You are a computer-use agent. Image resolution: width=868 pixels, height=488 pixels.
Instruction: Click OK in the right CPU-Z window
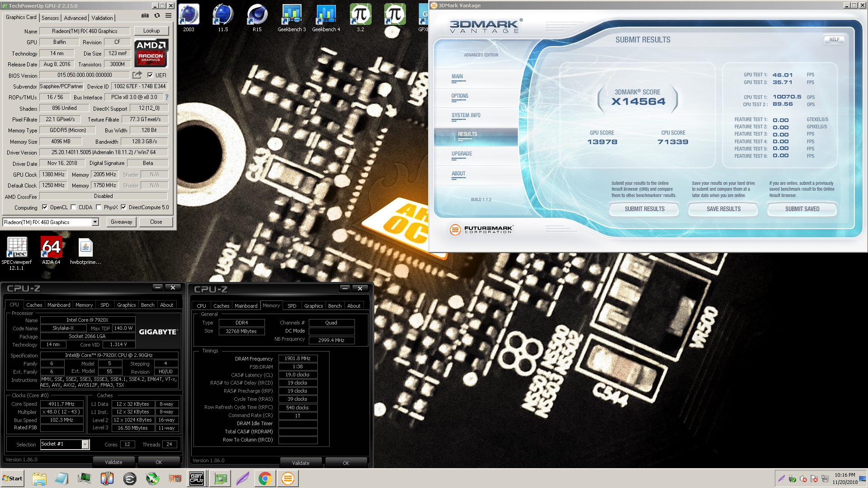pyautogui.click(x=346, y=463)
